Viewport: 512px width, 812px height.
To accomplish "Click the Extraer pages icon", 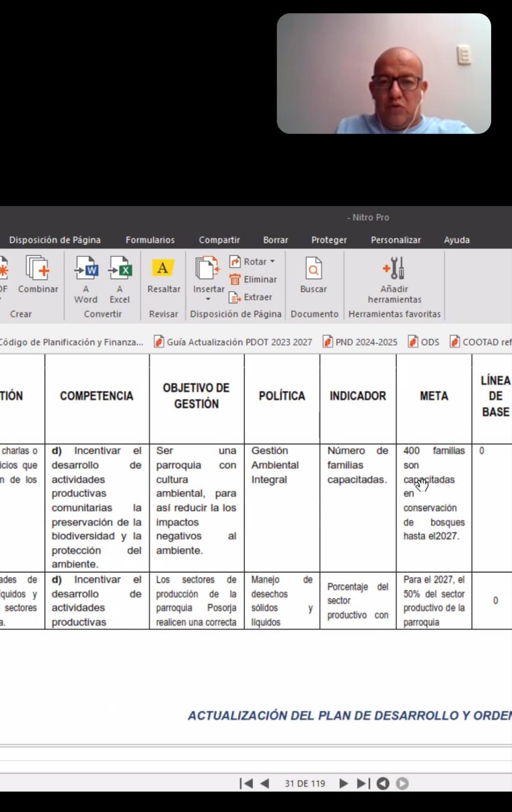I will (234, 297).
